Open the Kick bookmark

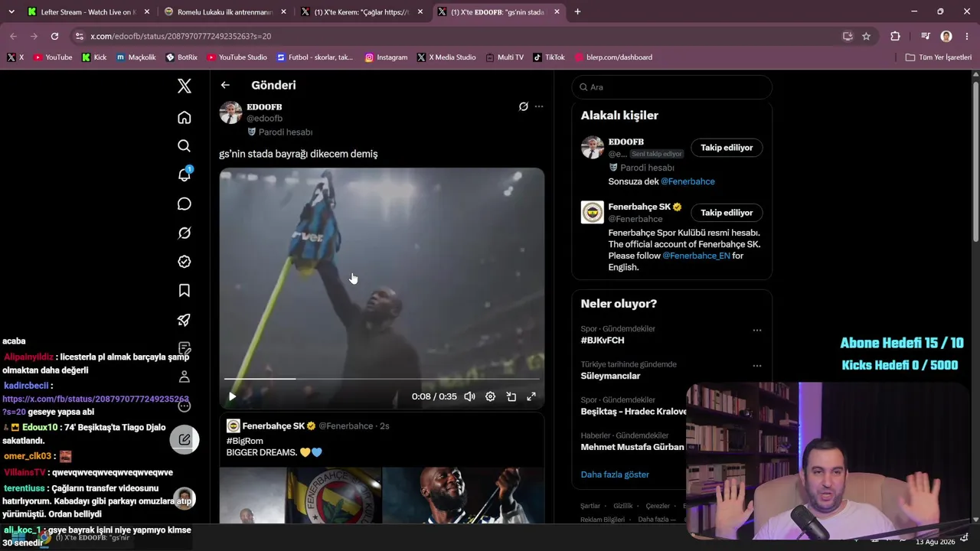click(x=94, y=57)
